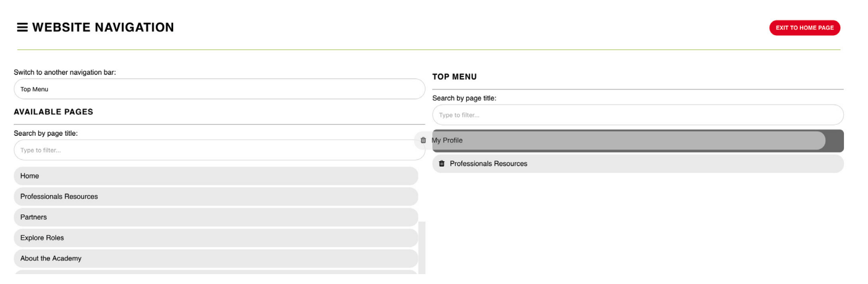This screenshot has width=868, height=284.
Task: Click the Top Menu section heading
Action: pos(454,77)
